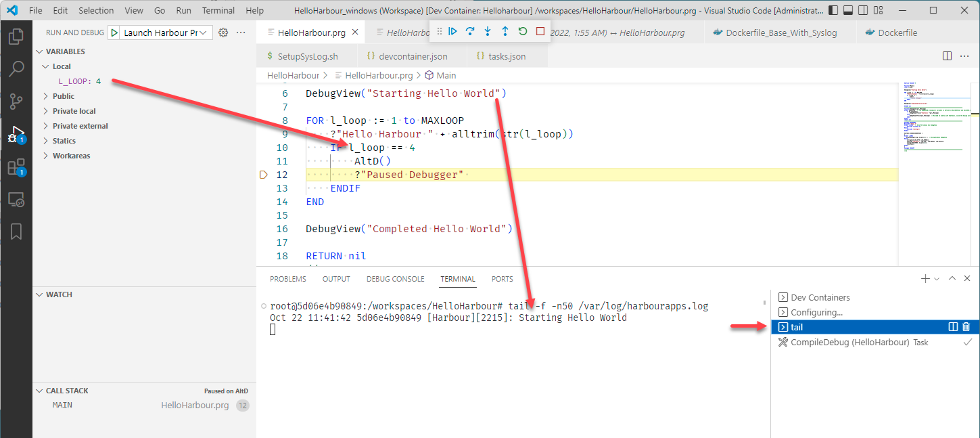Open the Remote Explorer icon
This screenshot has height=438, width=980.
[x=16, y=199]
